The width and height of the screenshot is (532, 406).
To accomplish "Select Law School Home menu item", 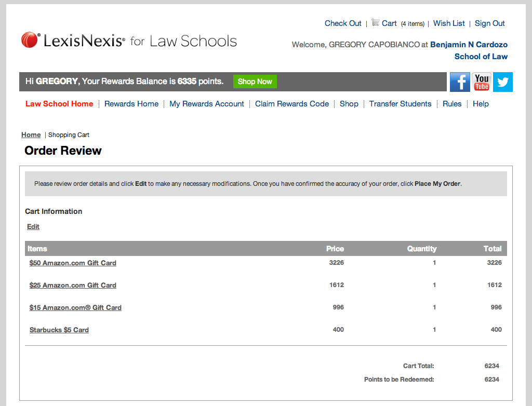I will 59,104.
